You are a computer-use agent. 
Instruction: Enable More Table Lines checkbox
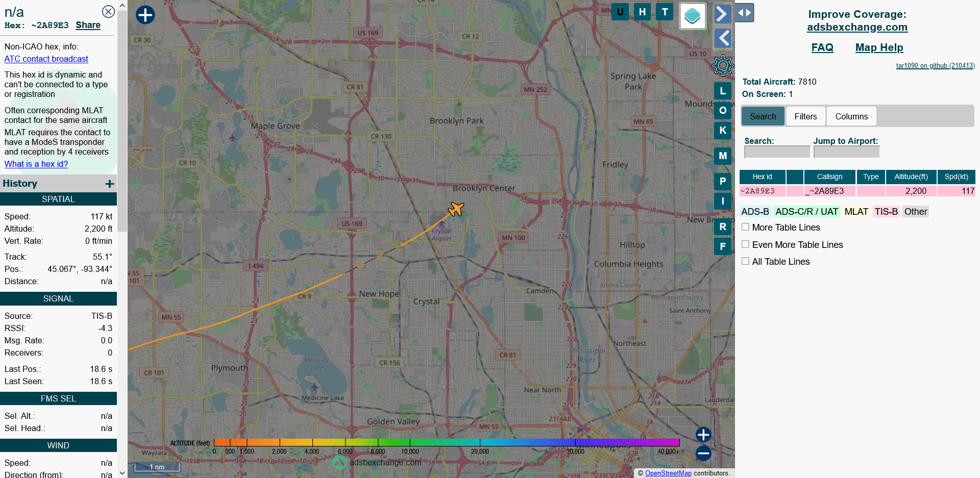click(745, 227)
